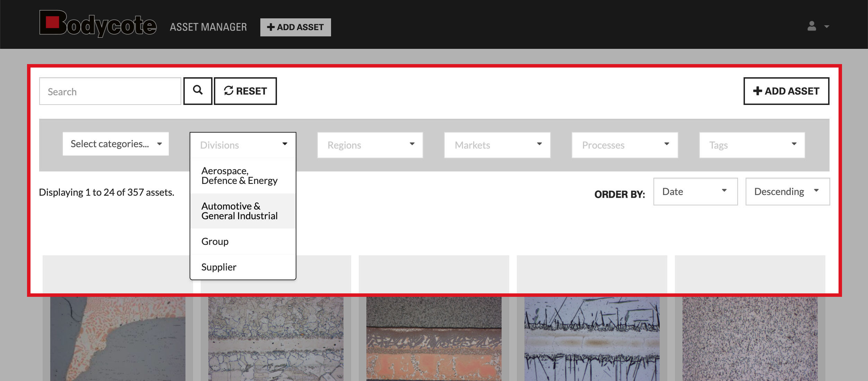Screen dimensions: 868x381
Task: Change the Date order-by dropdown
Action: [x=695, y=192]
